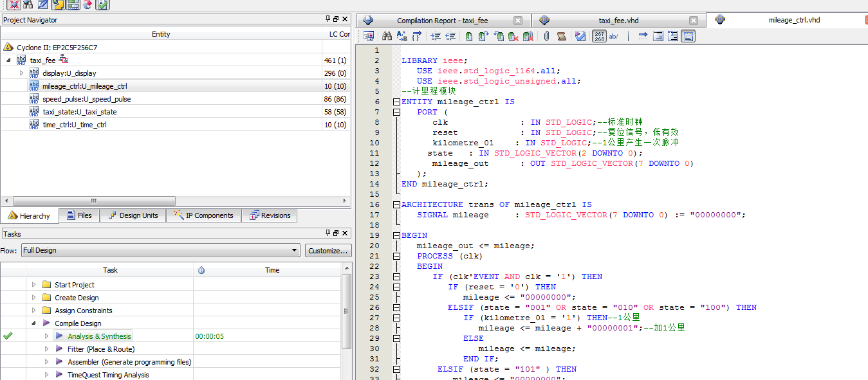Collapse the ENTITY mileage_ctrl code block
The height and width of the screenshot is (380, 868).
[x=396, y=102]
